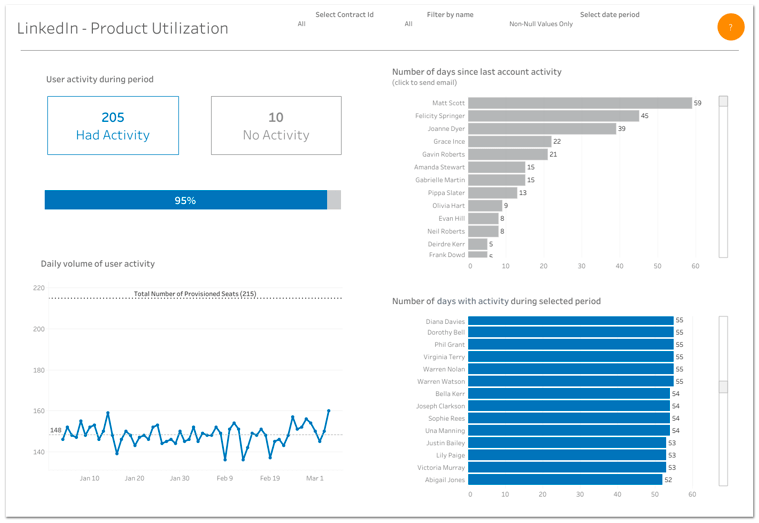Click Gabrielle Martin's inactivity bar
This screenshot has width=759, height=523.
pyautogui.click(x=497, y=180)
